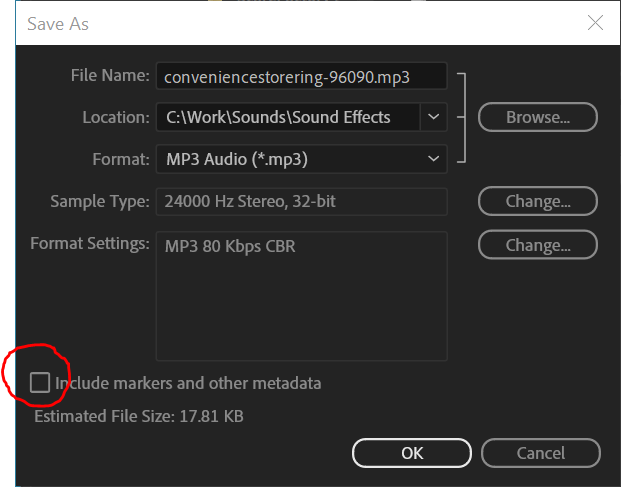The width and height of the screenshot is (621, 487).
Task: Click Change... beside Format Settings
Action: click(537, 245)
